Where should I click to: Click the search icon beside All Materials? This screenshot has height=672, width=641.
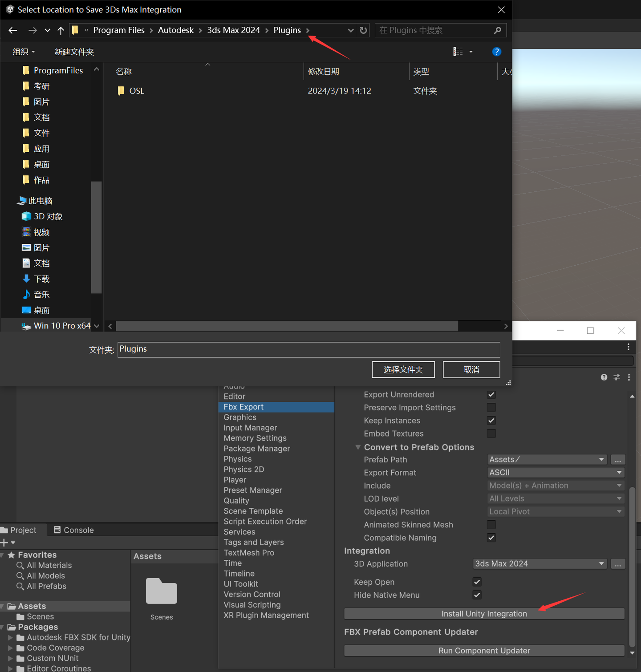click(x=20, y=565)
